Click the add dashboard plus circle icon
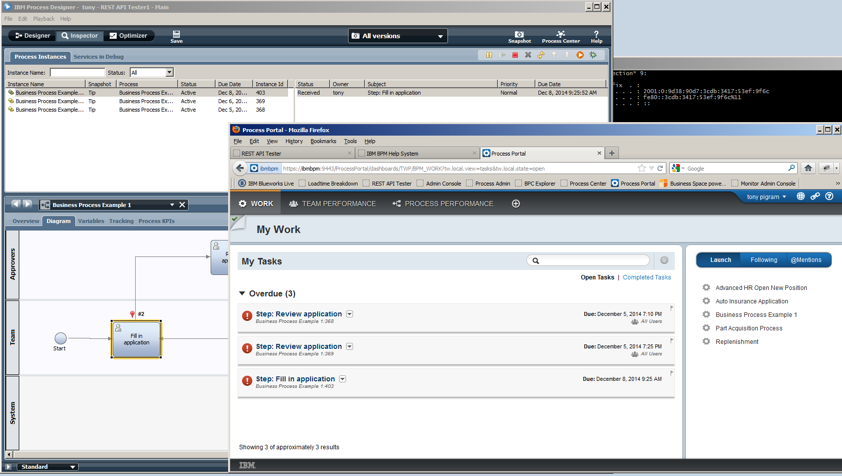The image size is (842, 476). click(x=516, y=204)
